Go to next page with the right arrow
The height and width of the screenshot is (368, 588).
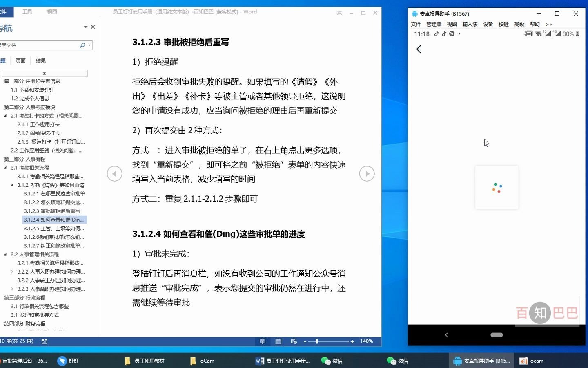tap(366, 173)
